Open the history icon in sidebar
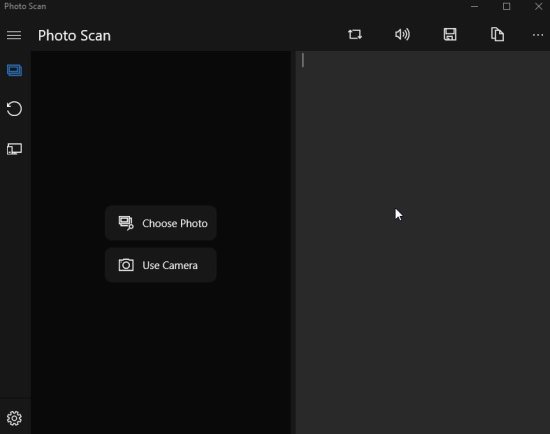 [14, 109]
